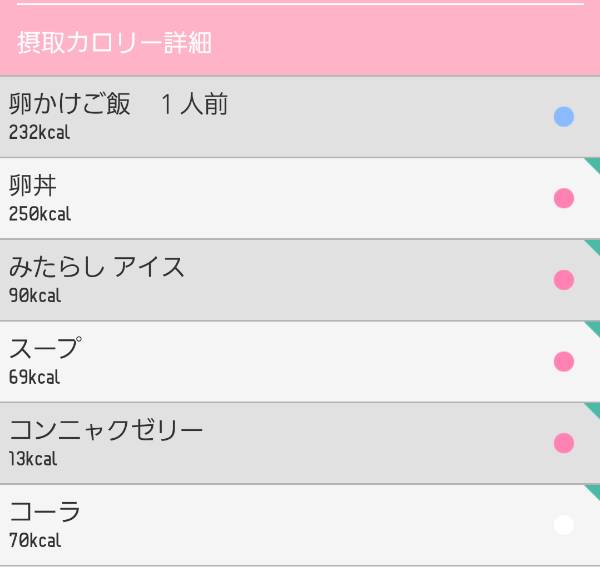Tap the pink dot beside スープ

click(x=564, y=362)
